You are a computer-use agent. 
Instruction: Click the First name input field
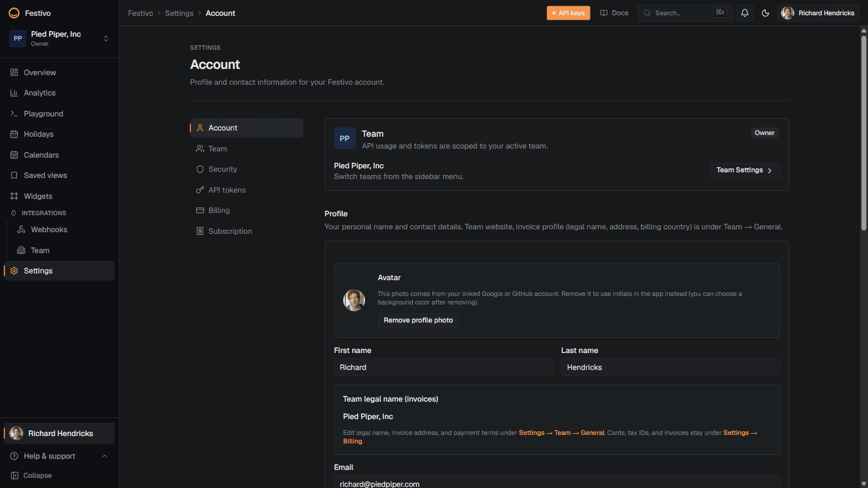(443, 367)
